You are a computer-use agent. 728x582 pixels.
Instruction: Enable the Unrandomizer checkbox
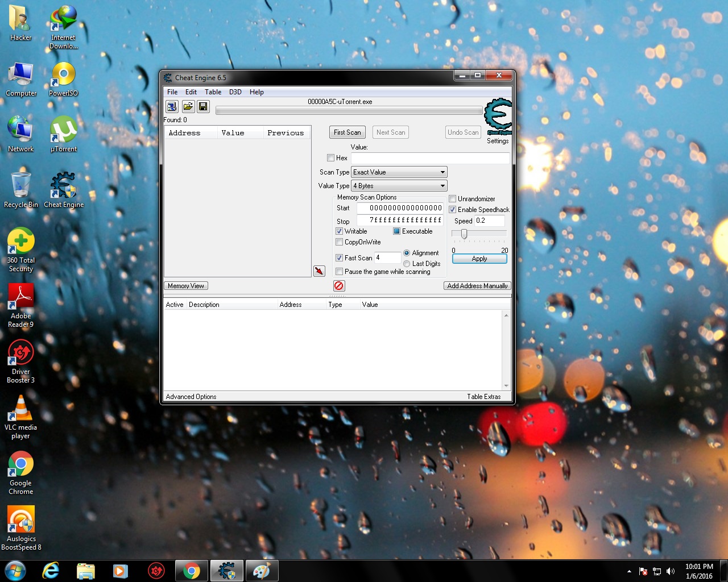tap(453, 199)
